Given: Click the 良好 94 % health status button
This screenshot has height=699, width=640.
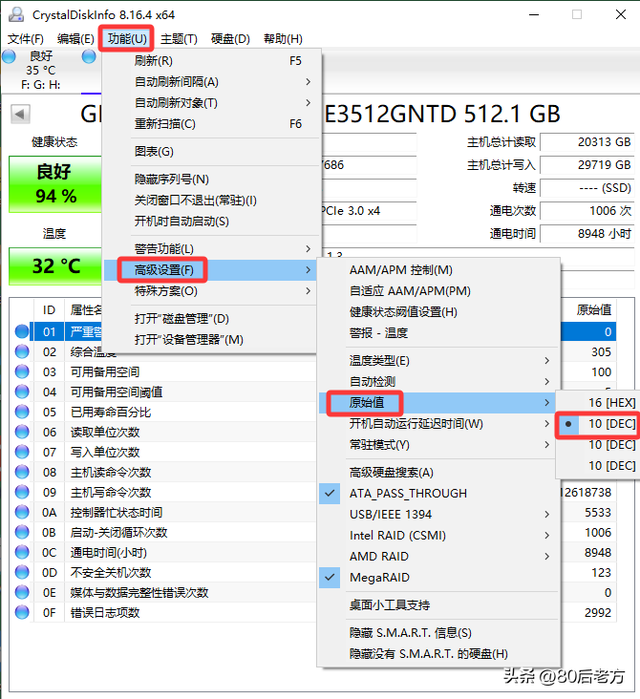Looking at the screenshot, I should click(x=56, y=184).
